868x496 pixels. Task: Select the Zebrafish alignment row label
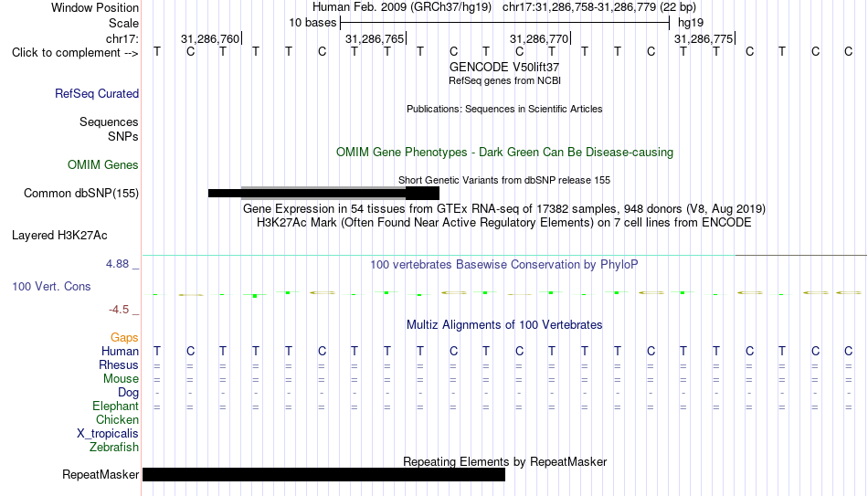tap(114, 447)
